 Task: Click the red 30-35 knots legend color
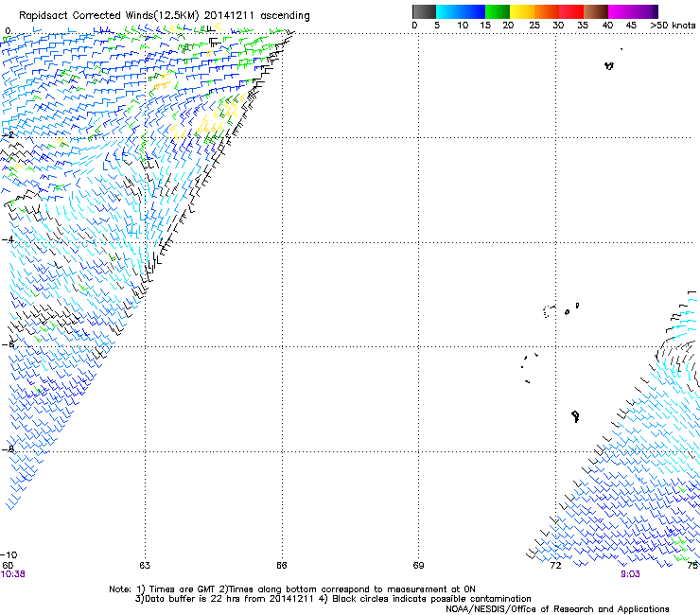571,11
